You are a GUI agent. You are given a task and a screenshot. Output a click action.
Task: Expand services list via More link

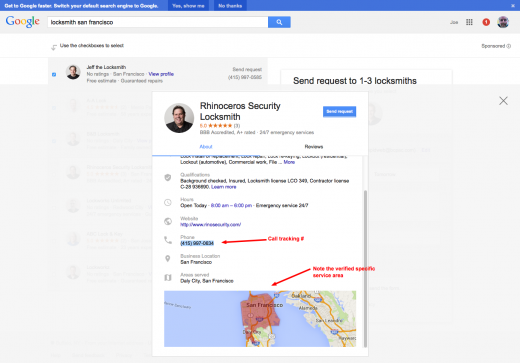[289, 162]
